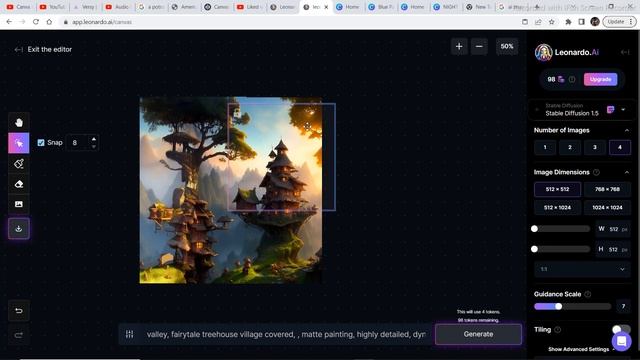This screenshot has width=640, height=360.
Task: Undo the last canvas action
Action: [x=19, y=311]
